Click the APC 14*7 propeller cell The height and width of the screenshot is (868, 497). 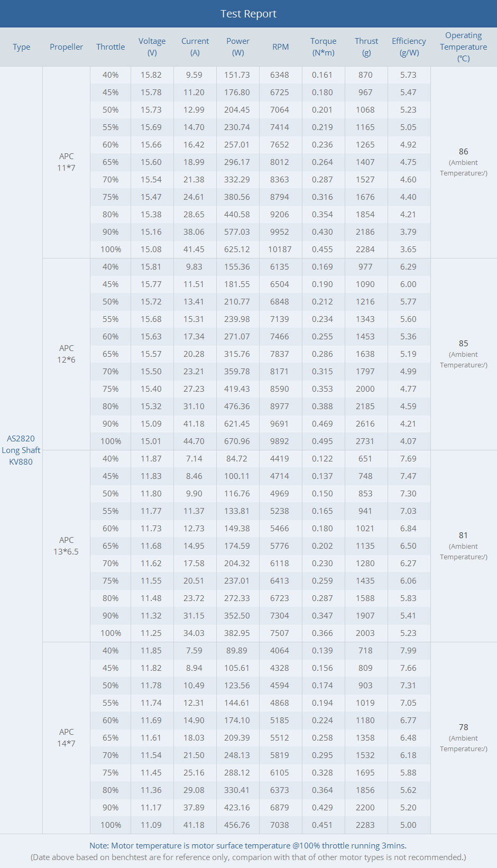[67, 738]
